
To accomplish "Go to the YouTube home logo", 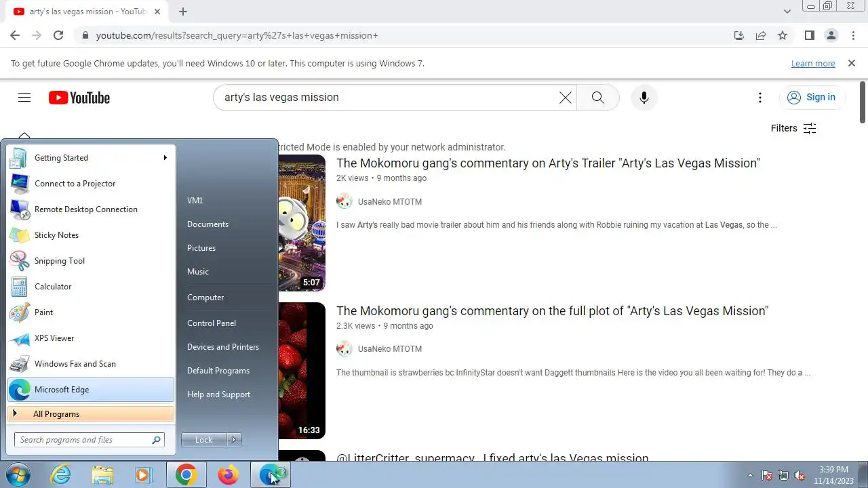I will click(79, 98).
